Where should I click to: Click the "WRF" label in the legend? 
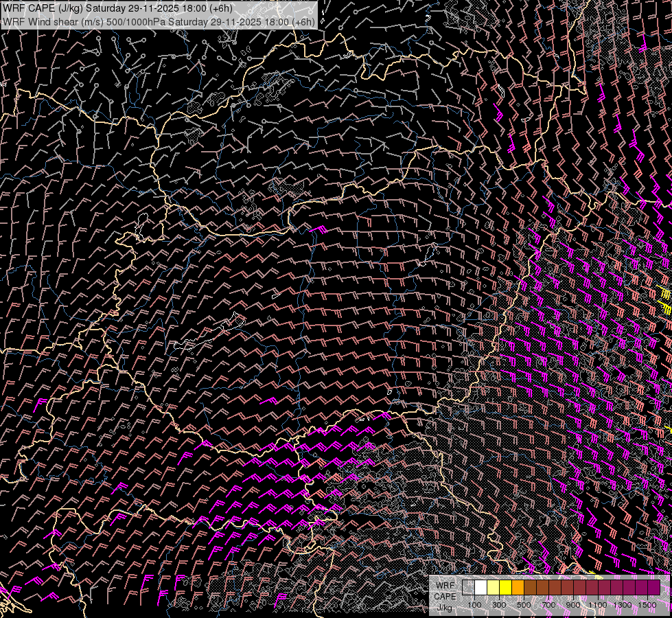[445, 586]
